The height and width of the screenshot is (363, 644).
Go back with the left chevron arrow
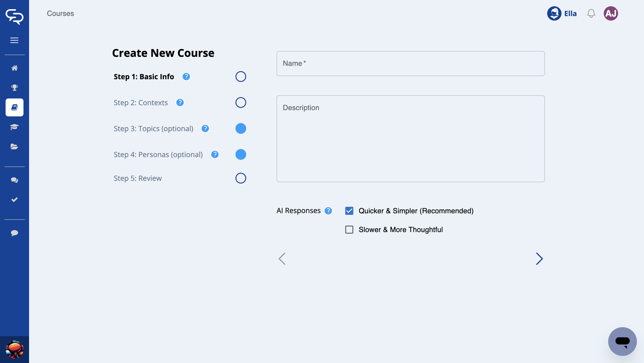pos(282,259)
